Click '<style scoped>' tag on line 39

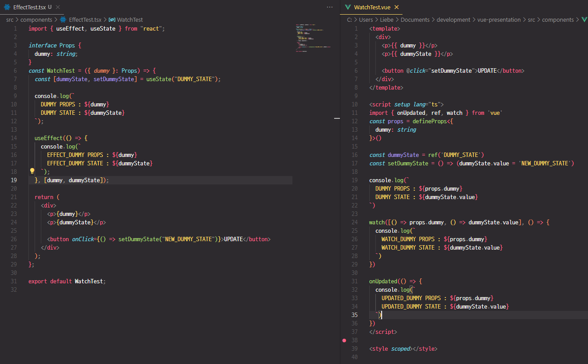pyautogui.click(x=391, y=348)
